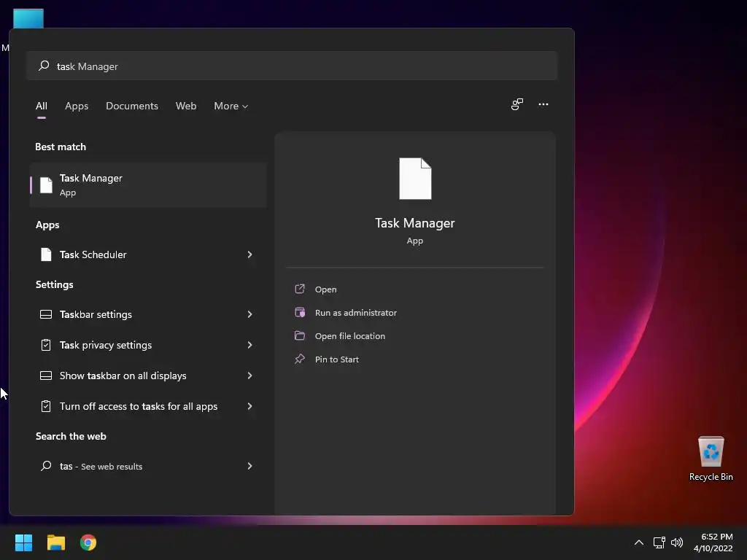
Task: Click the Task Manager best match file icon
Action: point(46,184)
